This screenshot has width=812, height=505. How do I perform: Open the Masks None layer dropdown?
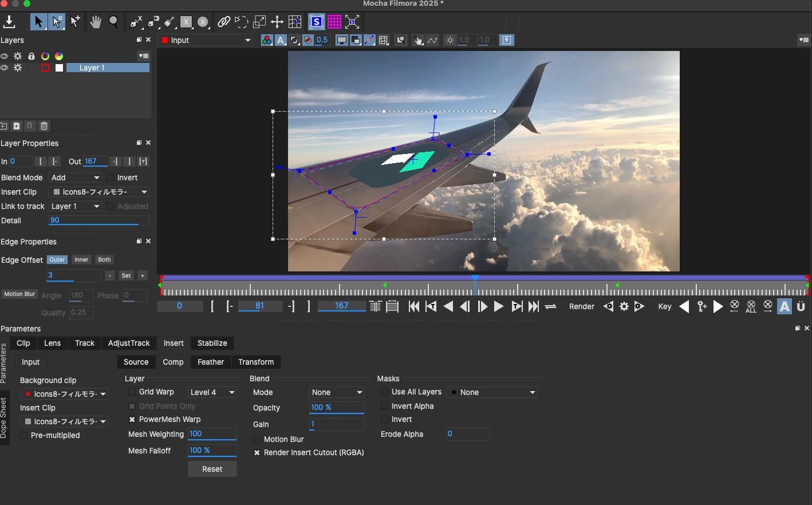[492, 392]
